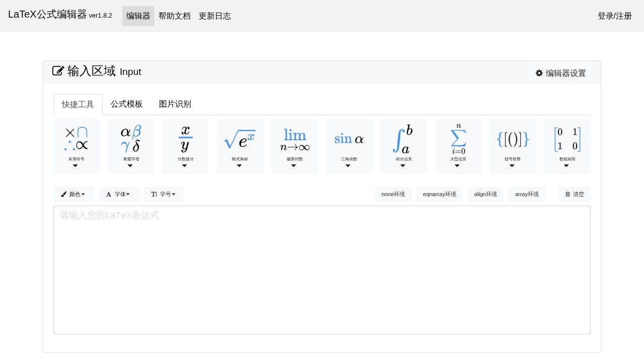Open editor settings (编辑器设置)

(x=560, y=73)
